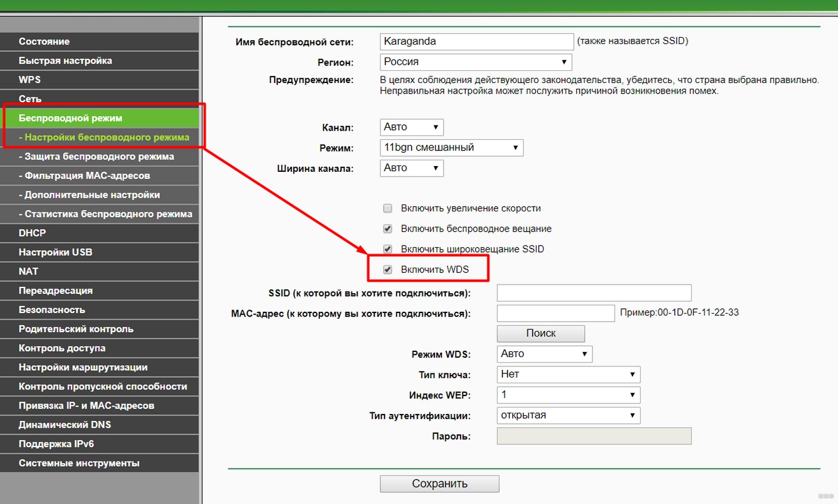Toggle the "Включить увеличение скорости" checkbox
The width and height of the screenshot is (838, 504).
(387, 208)
